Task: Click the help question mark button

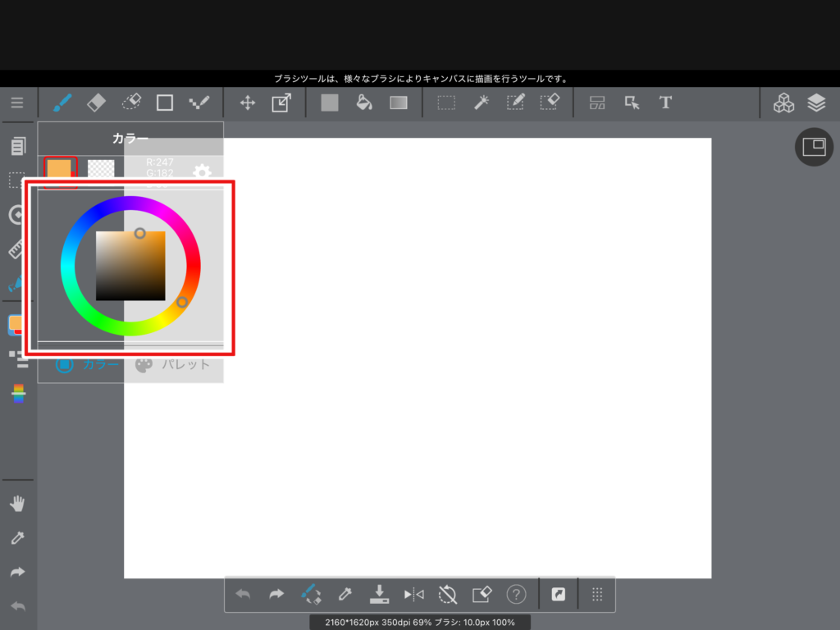Action: [516, 594]
